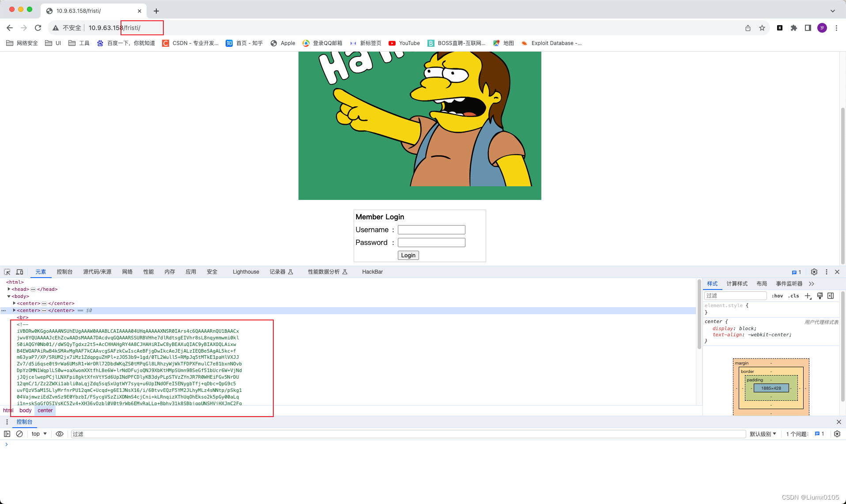Open the extensions puzzle icon

pyautogui.click(x=794, y=28)
